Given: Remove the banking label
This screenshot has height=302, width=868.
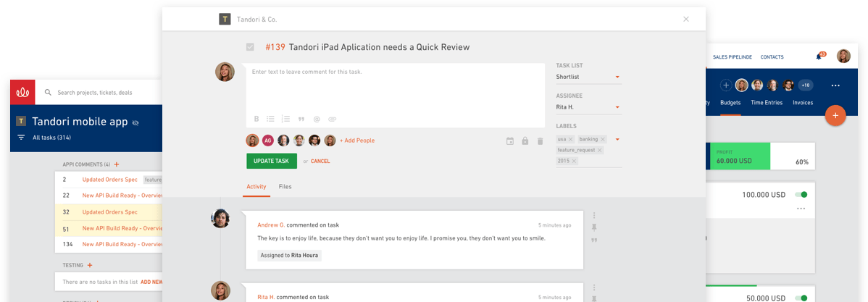Looking at the screenshot, I should pos(603,139).
